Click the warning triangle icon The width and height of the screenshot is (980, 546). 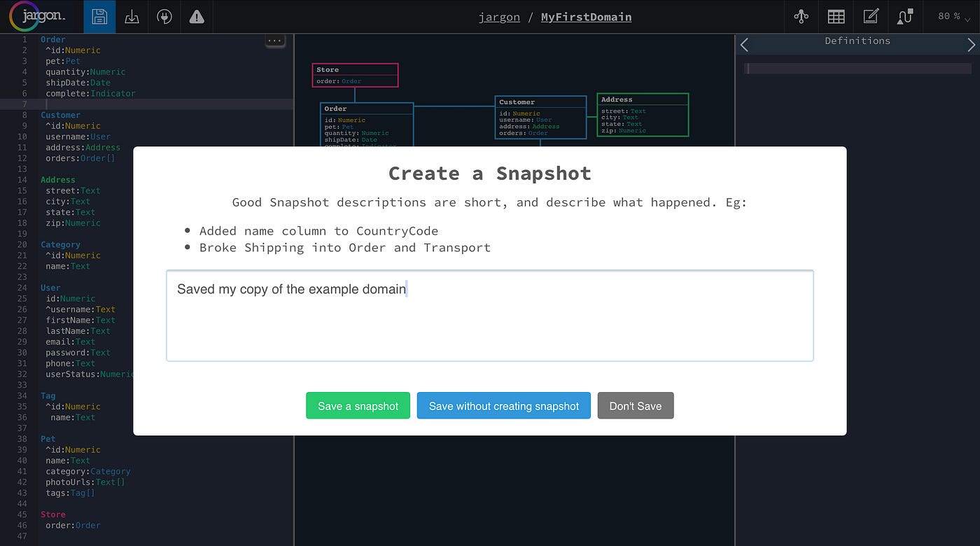coord(197,17)
